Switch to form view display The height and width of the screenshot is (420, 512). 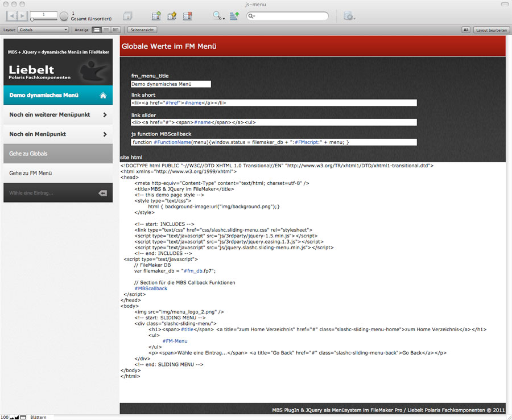(x=97, y=30)
